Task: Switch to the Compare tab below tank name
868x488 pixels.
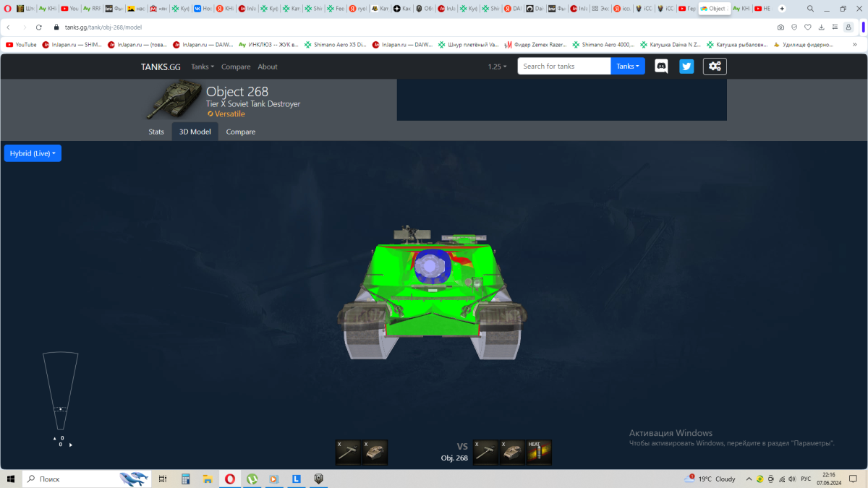Action: point(241,132)
